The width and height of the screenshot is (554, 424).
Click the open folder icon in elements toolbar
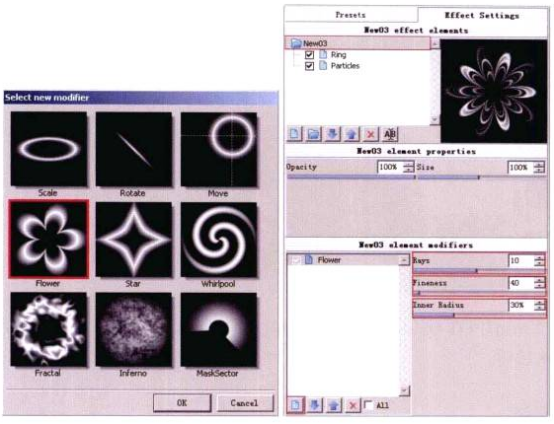(313, 134)
